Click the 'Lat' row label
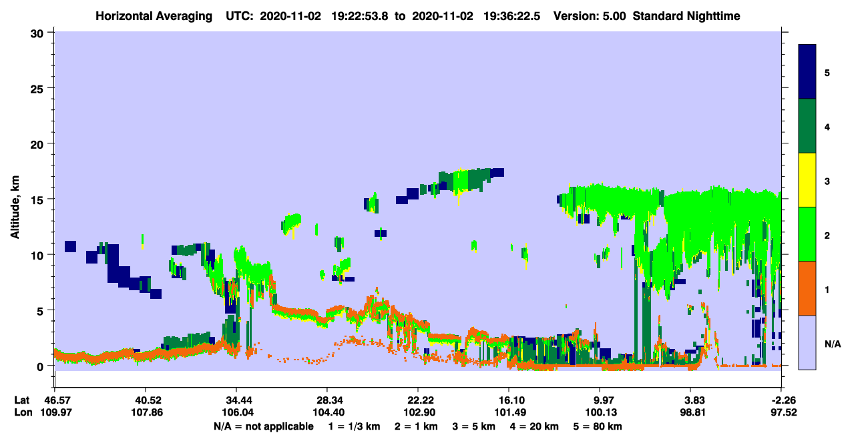Screen dimensions: 868x445 [22, 400]
